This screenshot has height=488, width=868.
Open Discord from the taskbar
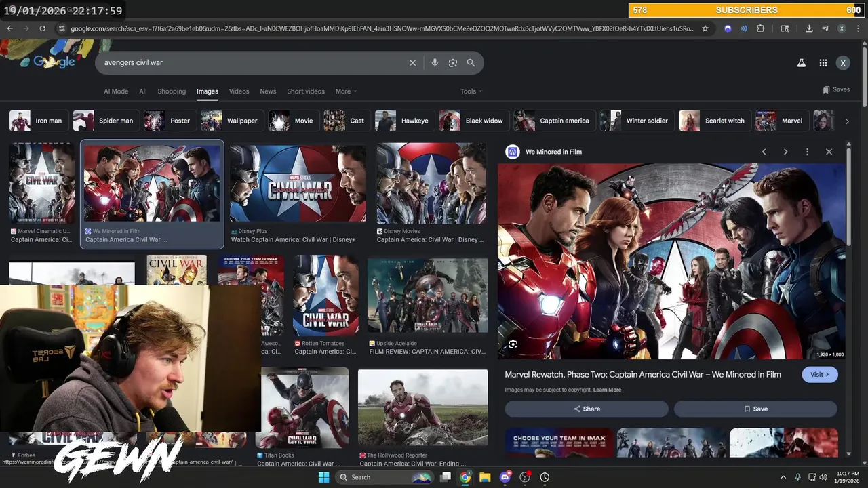point(505,477)
